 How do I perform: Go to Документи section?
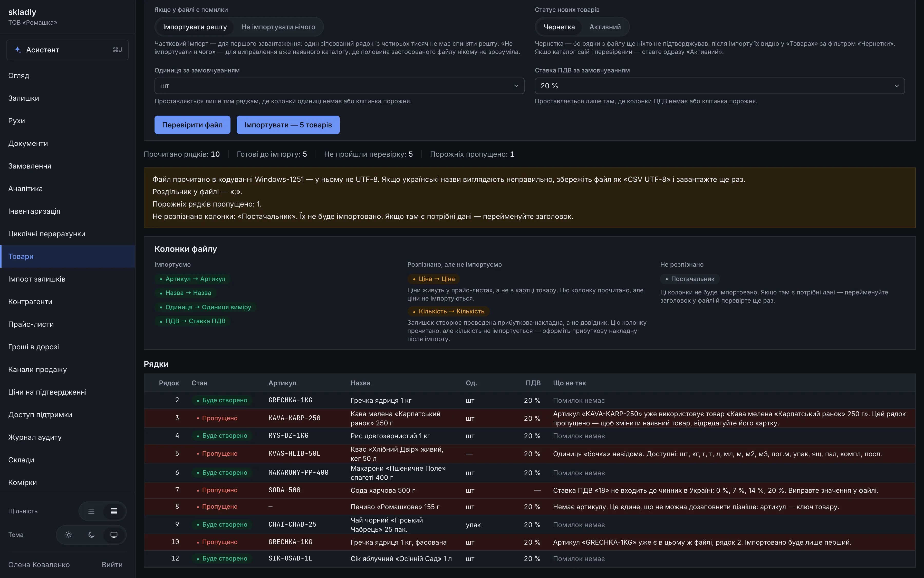pos(68,143)
